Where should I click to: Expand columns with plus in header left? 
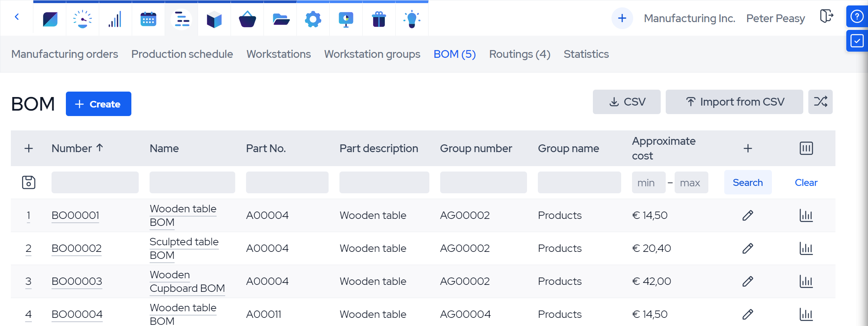pos(29,148)
